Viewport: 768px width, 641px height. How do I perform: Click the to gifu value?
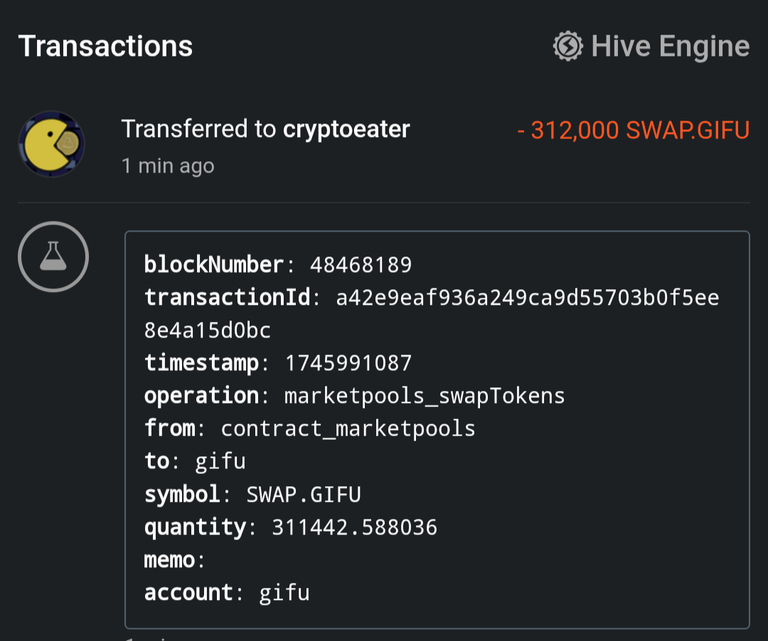220,462
